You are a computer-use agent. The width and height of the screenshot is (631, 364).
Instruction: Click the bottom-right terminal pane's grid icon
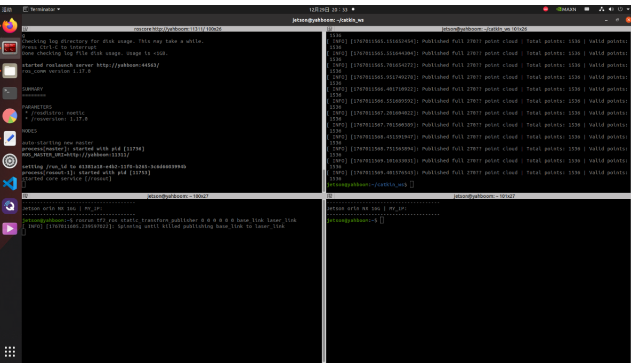point(330,196)
